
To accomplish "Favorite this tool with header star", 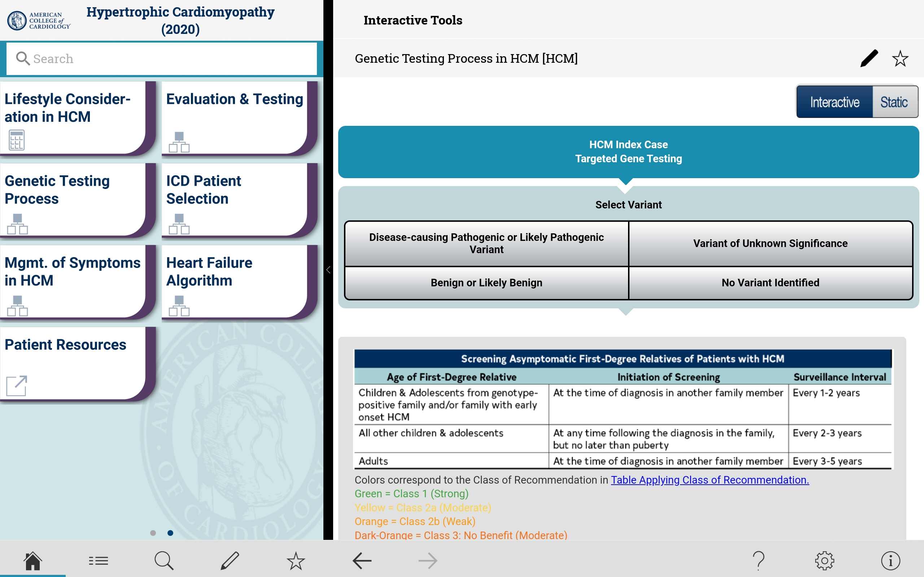I will [900, 59].
